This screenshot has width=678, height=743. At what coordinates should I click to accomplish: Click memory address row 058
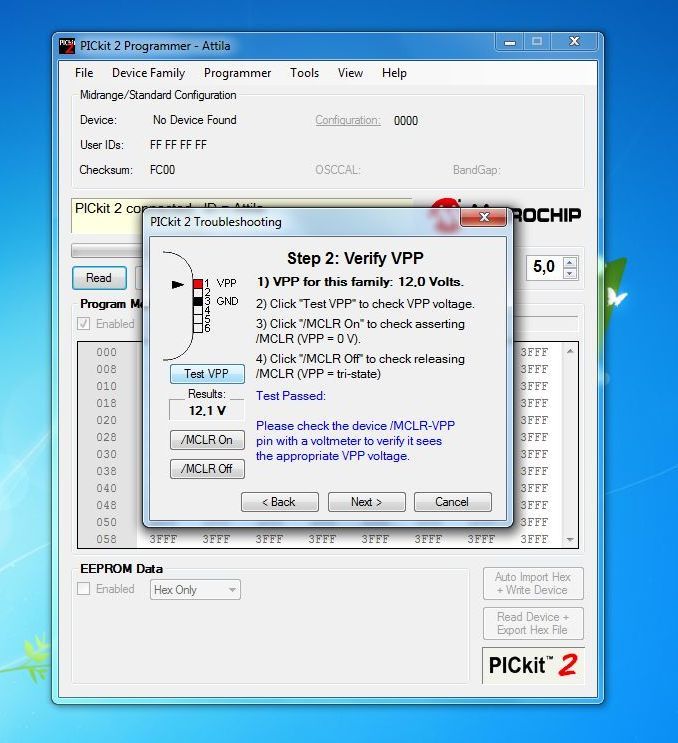106,539
